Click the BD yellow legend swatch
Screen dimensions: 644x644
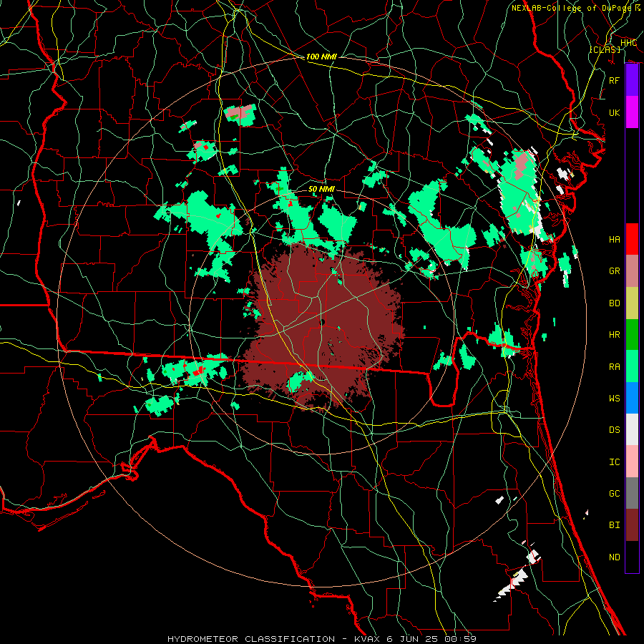pyautogui.click(x=632, y=303)
